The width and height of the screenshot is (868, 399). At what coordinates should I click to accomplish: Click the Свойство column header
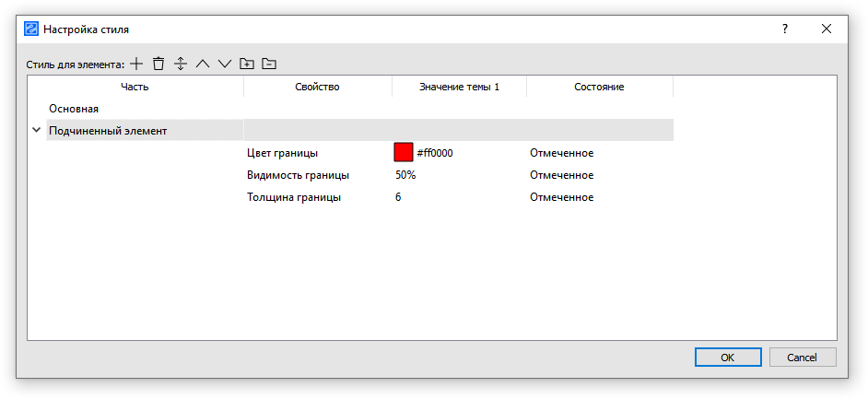click(317, 87)
